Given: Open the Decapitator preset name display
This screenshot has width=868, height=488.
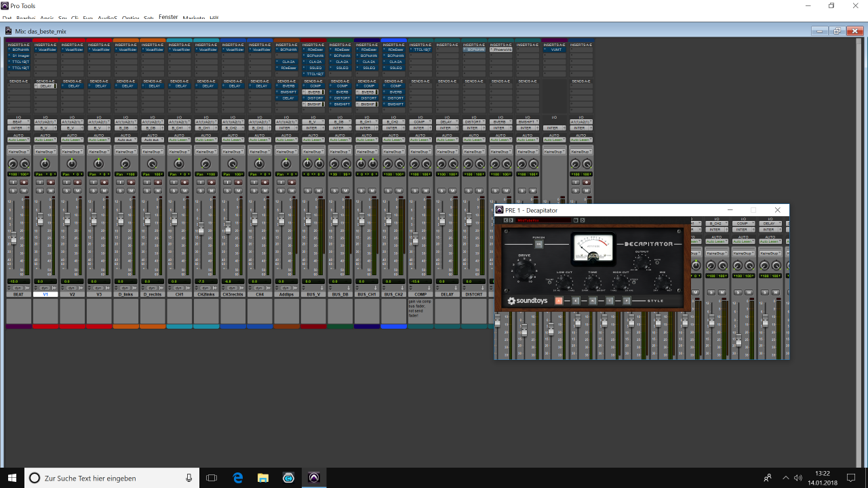Looking at the screenshot, I should 543,220.
